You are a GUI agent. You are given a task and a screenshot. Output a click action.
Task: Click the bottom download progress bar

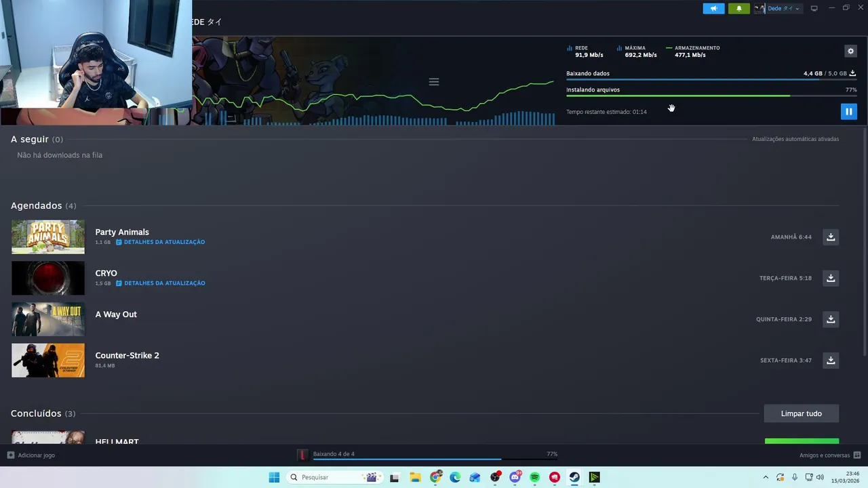coord(435,460)
